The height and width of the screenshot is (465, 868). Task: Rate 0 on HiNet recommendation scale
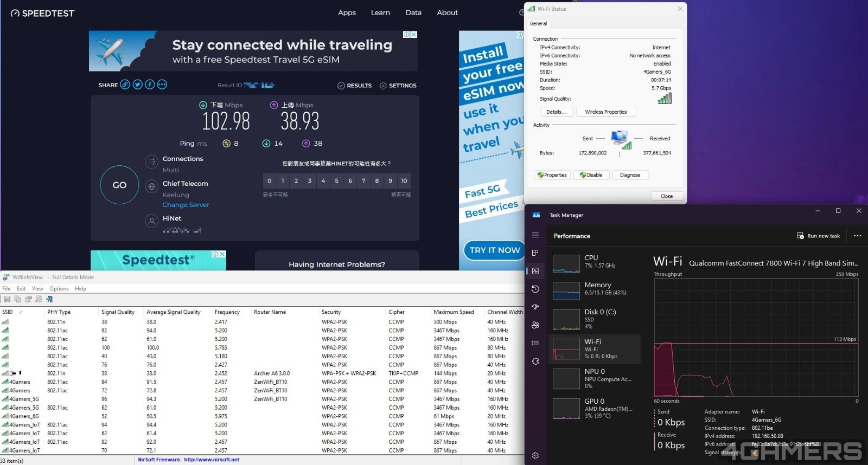pyautogui.click(x=270, y=180)
